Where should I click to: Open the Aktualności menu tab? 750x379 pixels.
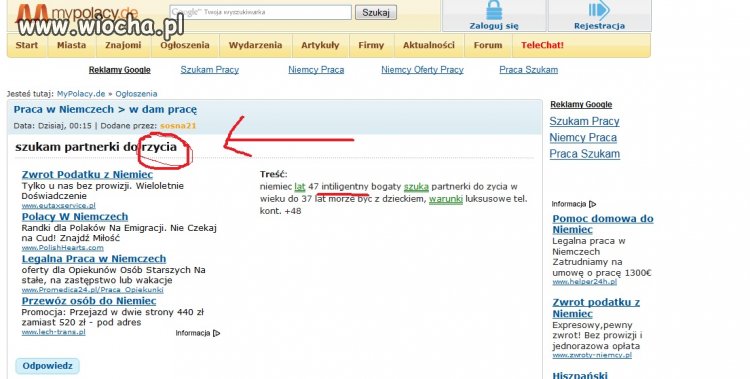[x=429, y=45]
